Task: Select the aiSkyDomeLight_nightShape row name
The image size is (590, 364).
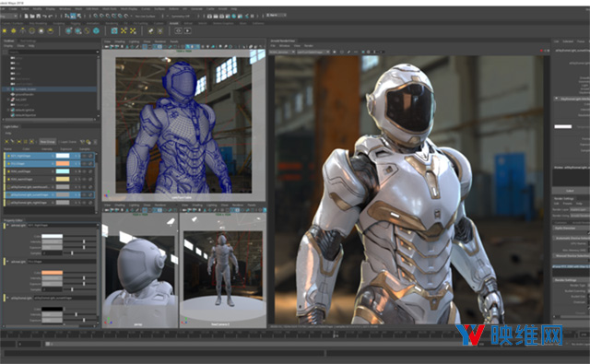Action: 29,203
